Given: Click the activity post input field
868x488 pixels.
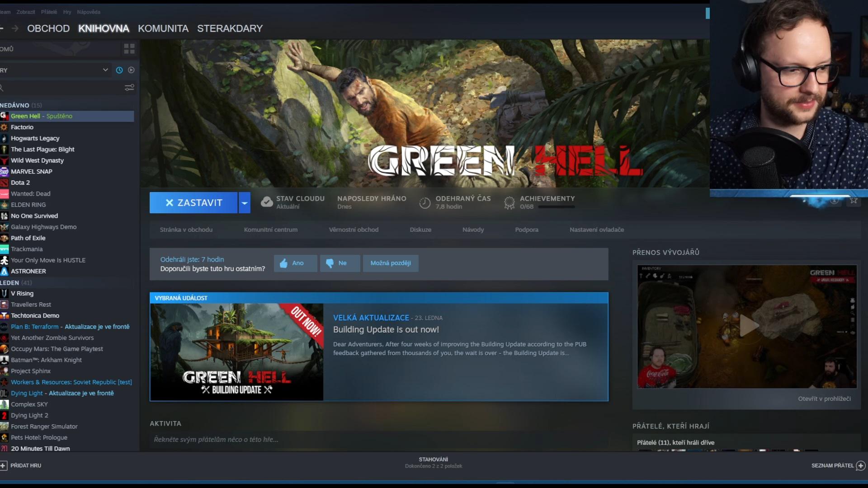Looking at the screenshot, I should click(x=379, y=439).
